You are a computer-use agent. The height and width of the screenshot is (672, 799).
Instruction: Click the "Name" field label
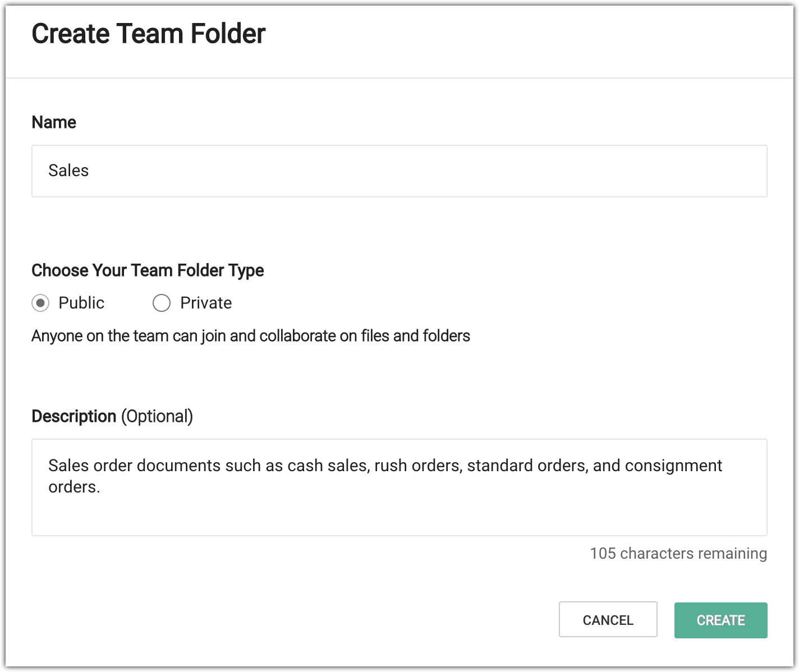click(x=54, y=122)
